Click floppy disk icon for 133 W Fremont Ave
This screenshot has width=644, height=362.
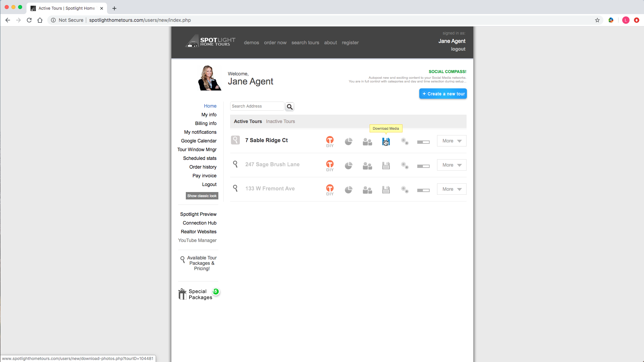click(x=386, y=190)
